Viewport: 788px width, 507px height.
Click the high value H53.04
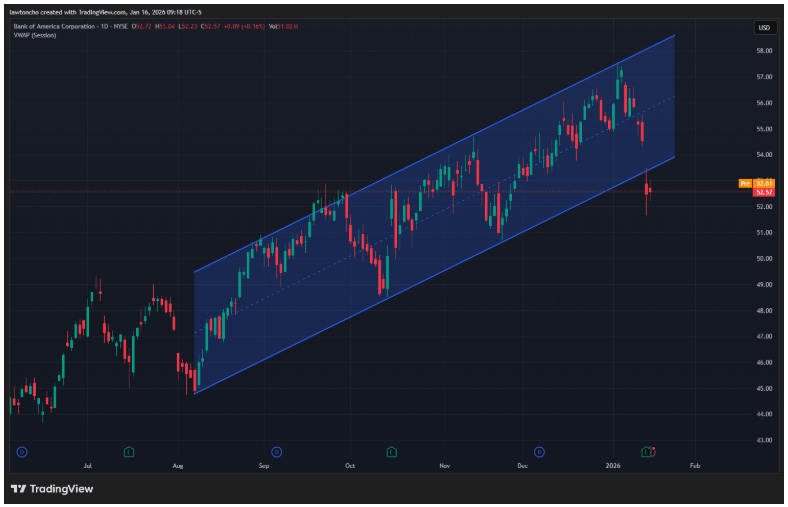[x=165, y=27]
